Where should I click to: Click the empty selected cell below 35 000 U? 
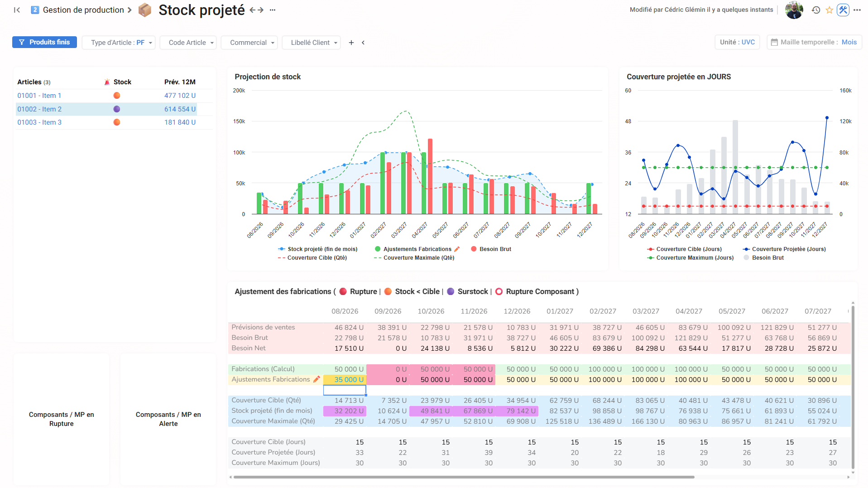(x=345, y=390)
